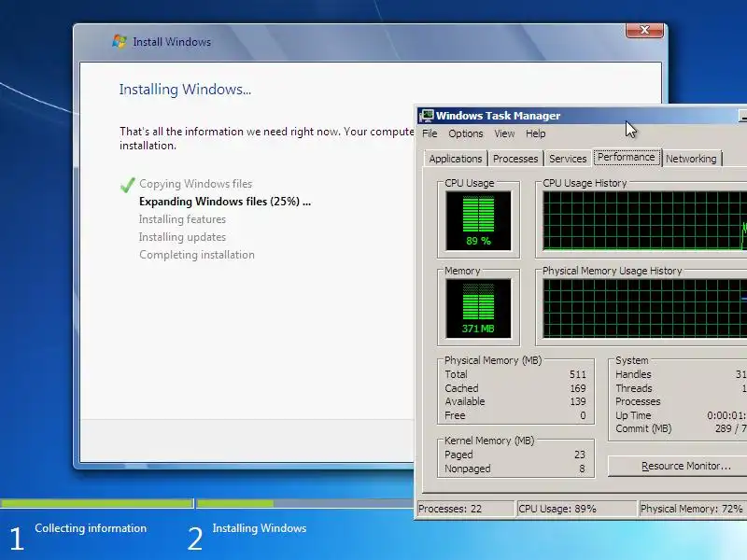Click the 'Copying Windows files' step text

pos(196,184)
